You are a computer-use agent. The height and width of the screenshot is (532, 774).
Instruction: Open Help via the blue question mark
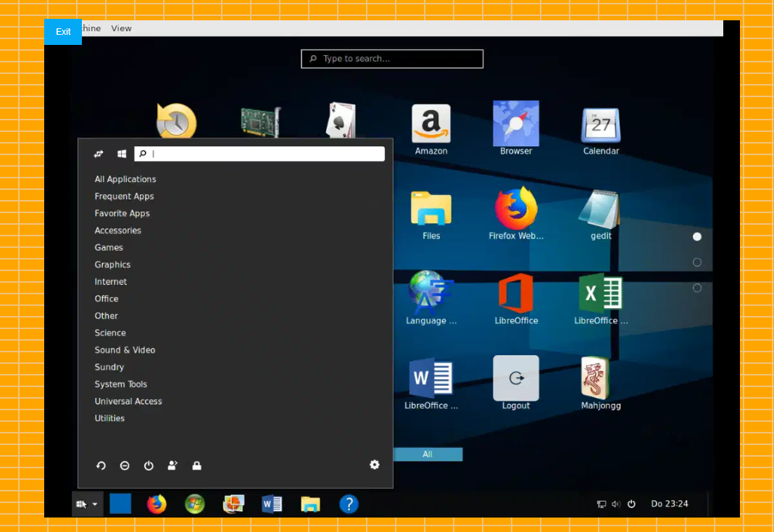coord(349,504)
